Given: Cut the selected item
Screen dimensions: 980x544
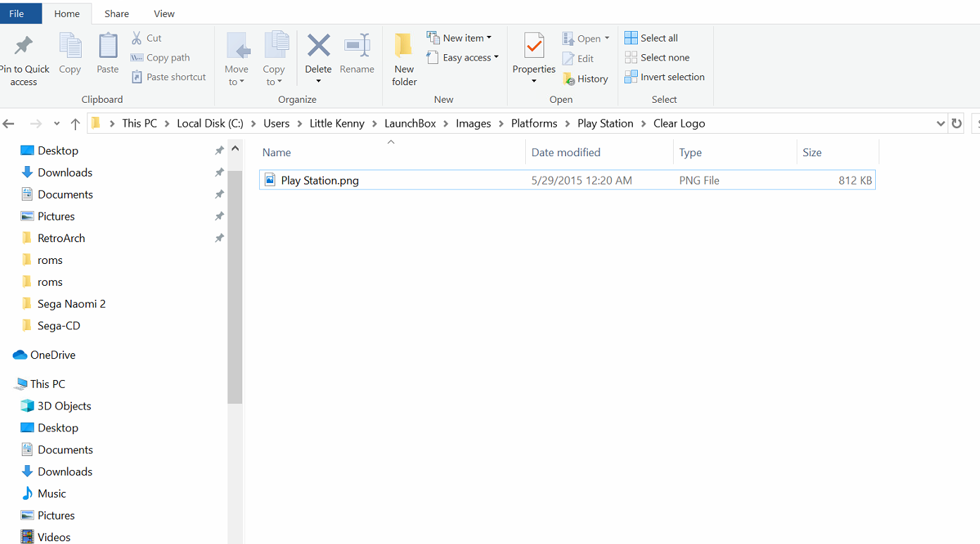Looking at the screenshot, I should [x=147, y=38].
